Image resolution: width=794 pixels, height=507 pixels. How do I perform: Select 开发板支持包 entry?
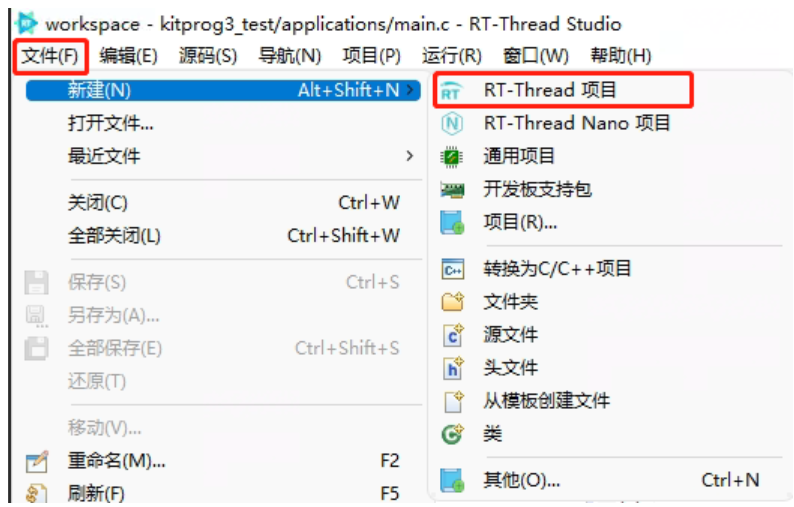537,189
